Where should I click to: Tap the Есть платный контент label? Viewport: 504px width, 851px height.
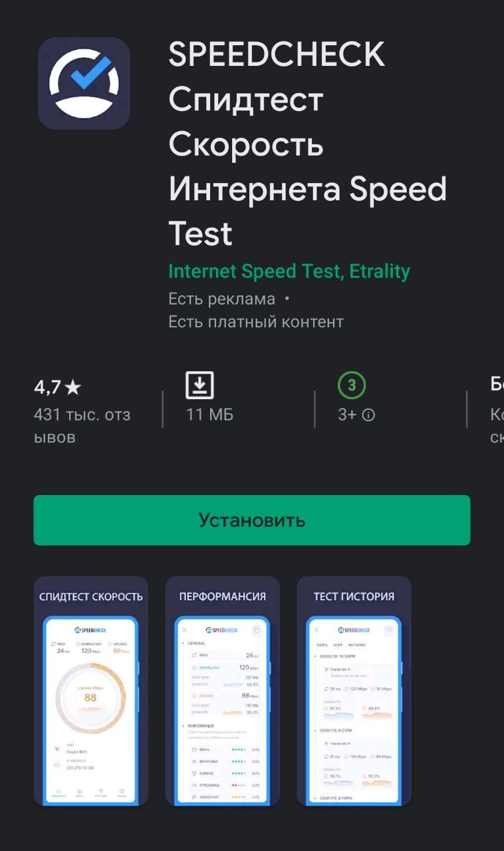[256, 322]
